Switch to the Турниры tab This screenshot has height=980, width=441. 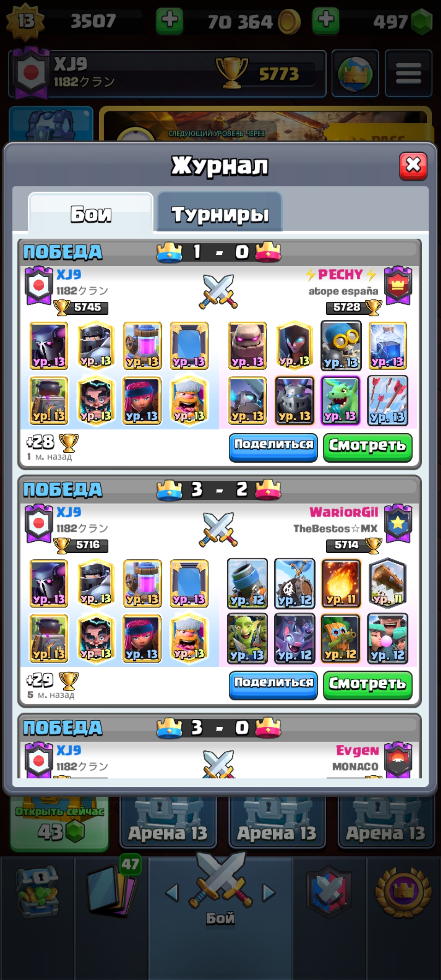coord(220,212)
